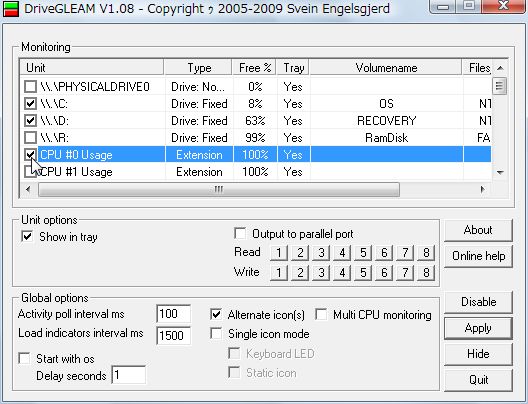Click the horizontal scrollbar thumb
528x404 pixels.
click(x=219, y=189)
